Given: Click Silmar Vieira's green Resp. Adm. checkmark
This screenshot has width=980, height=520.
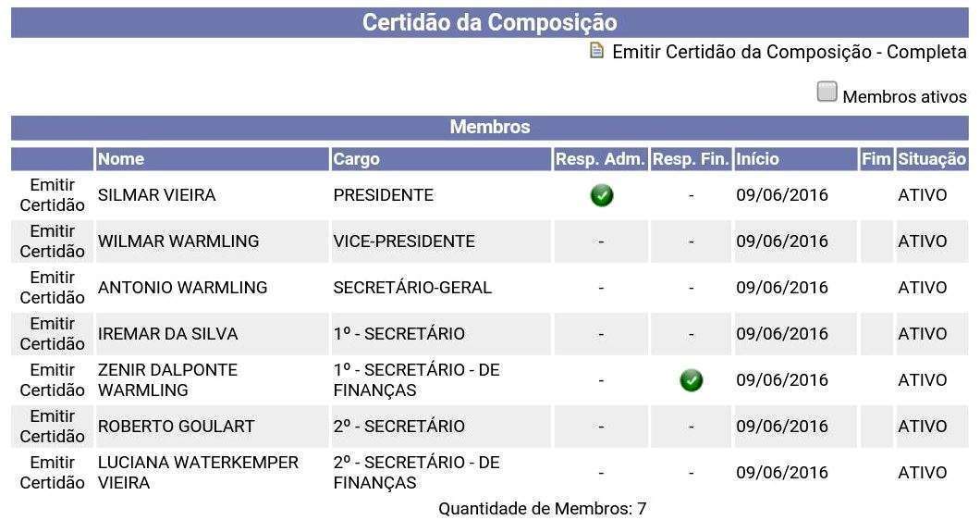Looking at the screenshot, I should pos(602,195).
